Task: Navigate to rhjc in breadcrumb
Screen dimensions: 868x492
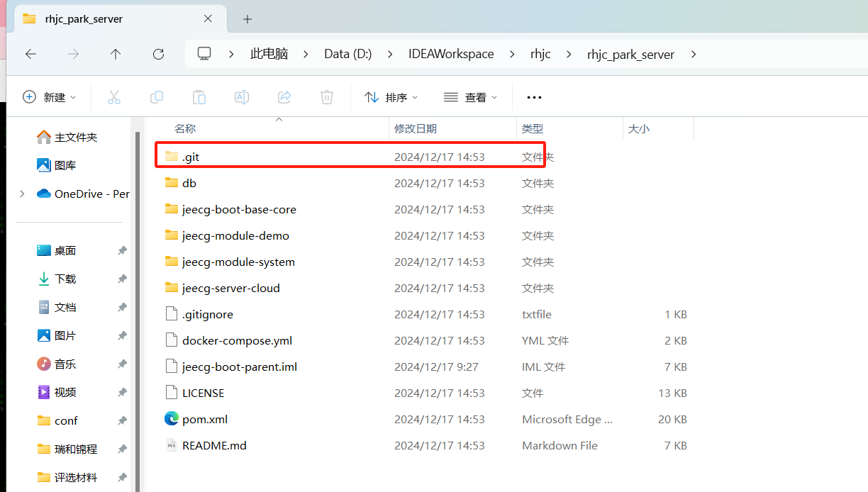Action: (x=540, y=54)
